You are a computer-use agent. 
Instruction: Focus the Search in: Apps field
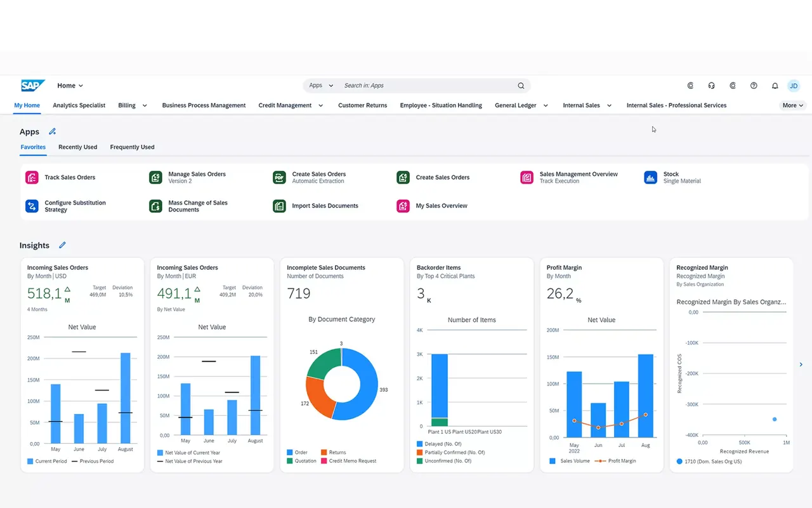pyautogui.click(x=429, y=86)
